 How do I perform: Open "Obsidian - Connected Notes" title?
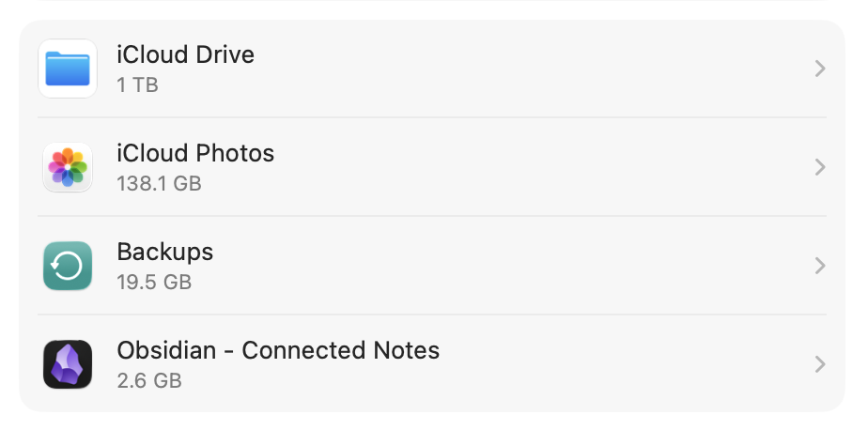pyautogui.click(x=278, y=350)
